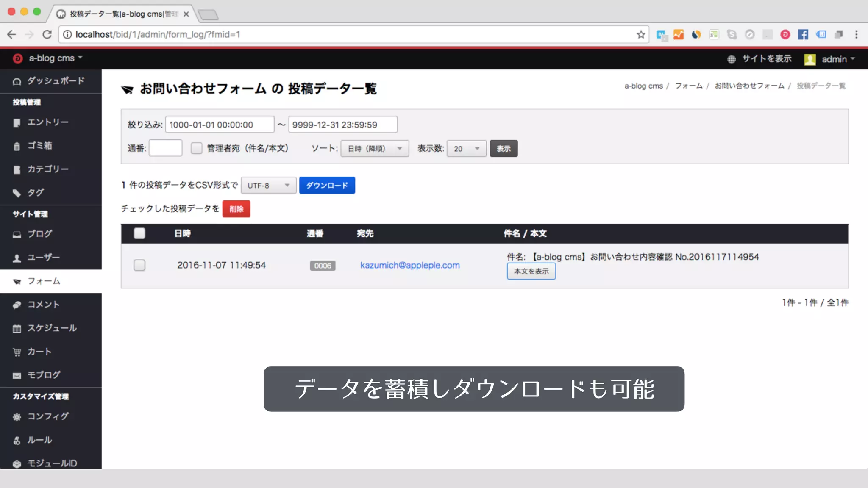Close the 投稿データ一覧 browser tab
Screen dimensions: 868x488
[186, 14]
